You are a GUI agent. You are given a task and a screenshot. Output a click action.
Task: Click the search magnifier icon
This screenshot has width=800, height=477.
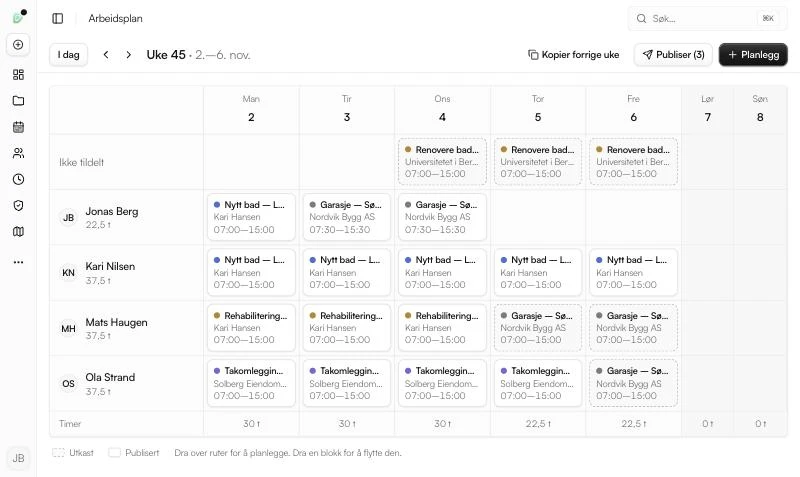pos(641,18)
